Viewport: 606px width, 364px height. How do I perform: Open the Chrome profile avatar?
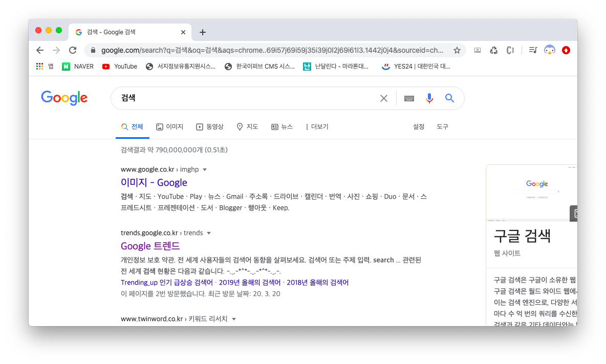coord(550,50)
